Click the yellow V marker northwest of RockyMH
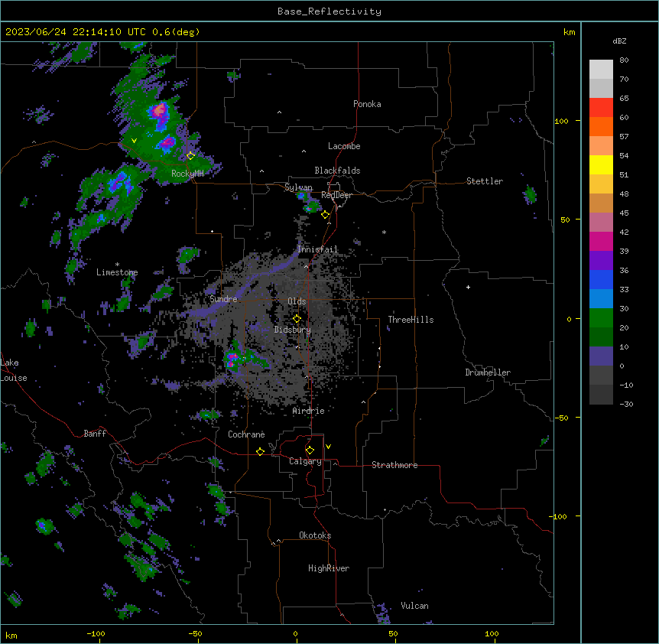The height and width of the screenshot is (644, 659). click(x=134, y=141)
